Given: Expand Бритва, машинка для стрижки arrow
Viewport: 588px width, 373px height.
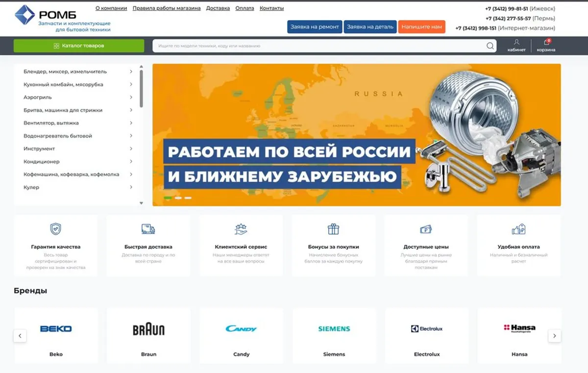Looking at the screenshot, I should click(131, 110).
